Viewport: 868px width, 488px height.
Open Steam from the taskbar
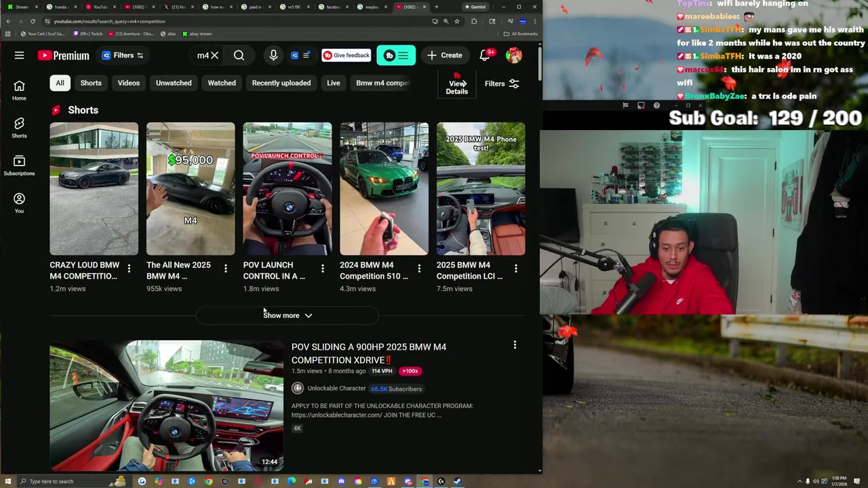[x=457, y=481]
